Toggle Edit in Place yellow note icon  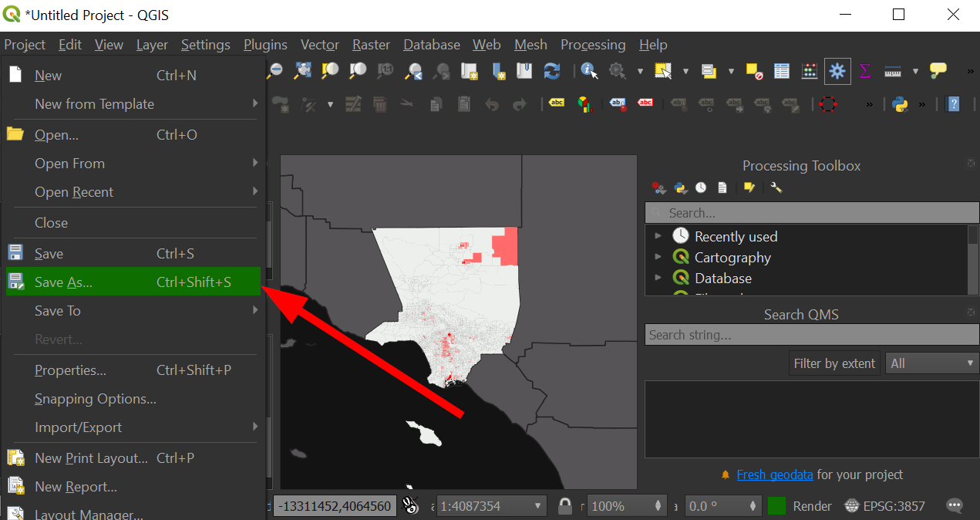pyautogui.click(x=749, y=187)
